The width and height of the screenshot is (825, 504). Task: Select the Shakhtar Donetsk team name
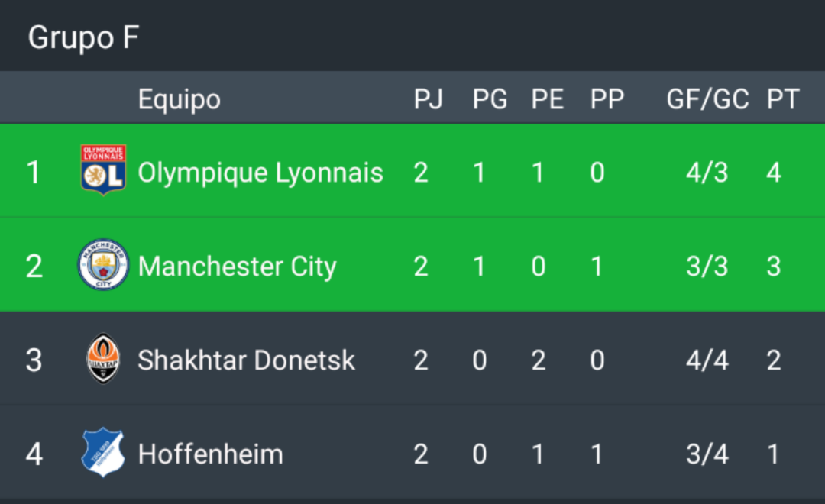[x=246, y=360]
